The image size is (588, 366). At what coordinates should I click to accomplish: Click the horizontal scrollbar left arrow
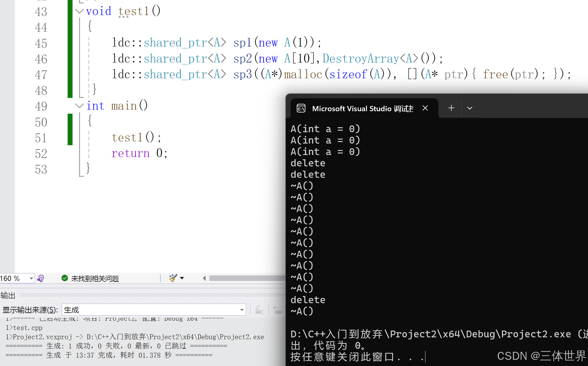[204, 278]
